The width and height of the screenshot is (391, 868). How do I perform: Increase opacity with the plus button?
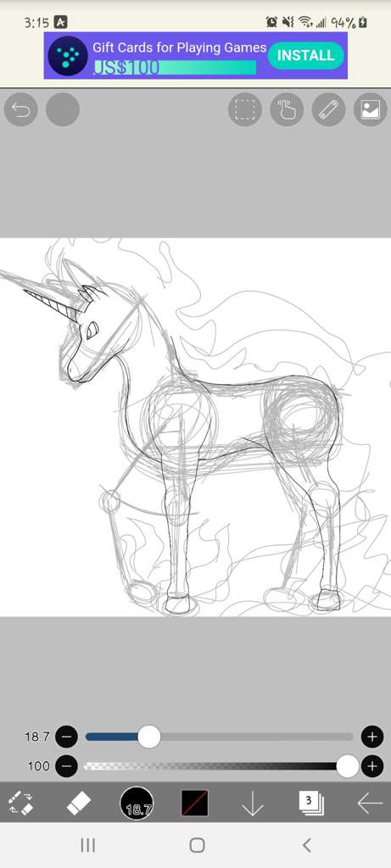[x=372, y=766]
